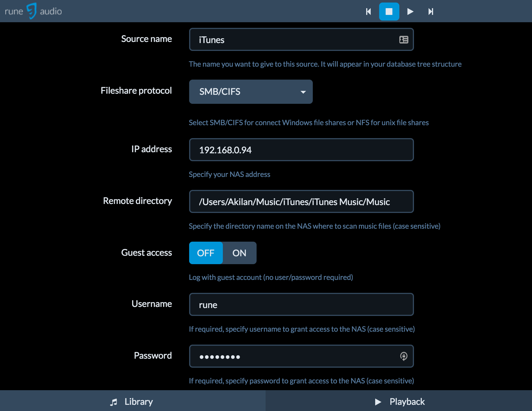The image size is (532, 411).
Task: Click the play icon beside Playback
Action: click(378, 402)
